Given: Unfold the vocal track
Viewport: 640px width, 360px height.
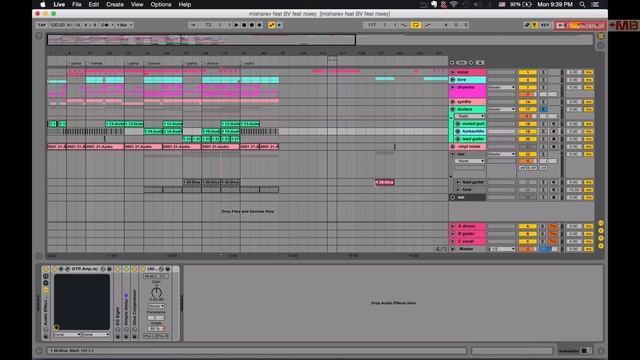Looking at the screenshot, I should pos(452,72).
